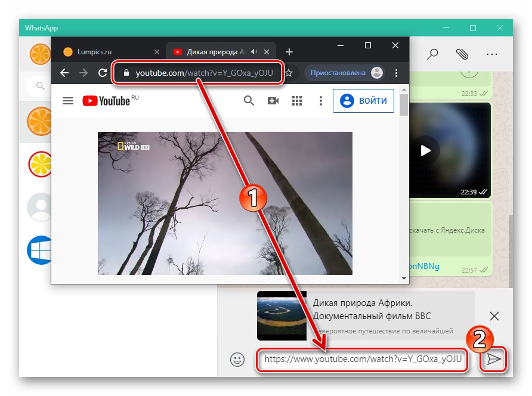Open the Chrome three-dot menu
The width and height of the screenshot is (532, 396).
(396, 73)
